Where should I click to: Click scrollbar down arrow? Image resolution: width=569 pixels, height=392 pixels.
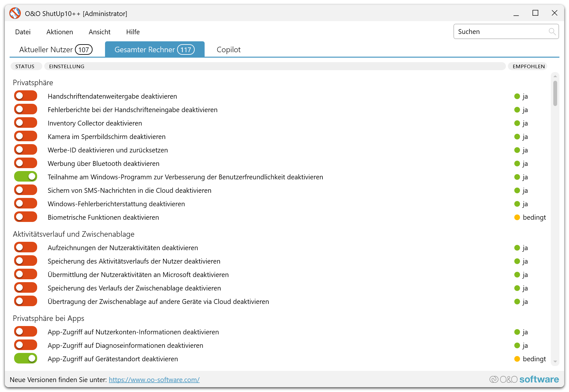coord(555,362)
